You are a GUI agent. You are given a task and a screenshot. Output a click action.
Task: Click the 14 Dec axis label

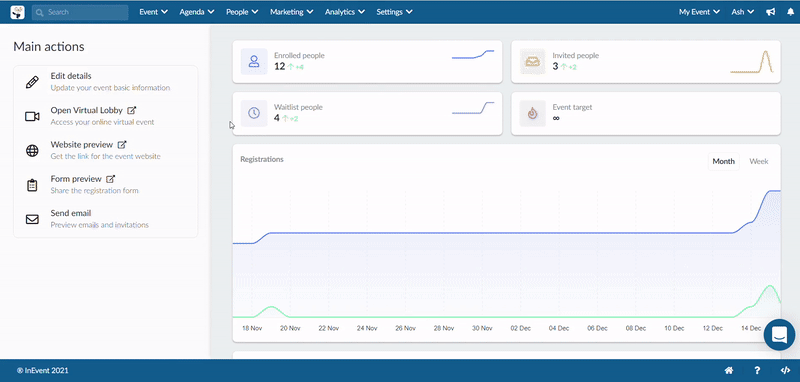click(x=751, y=328)
